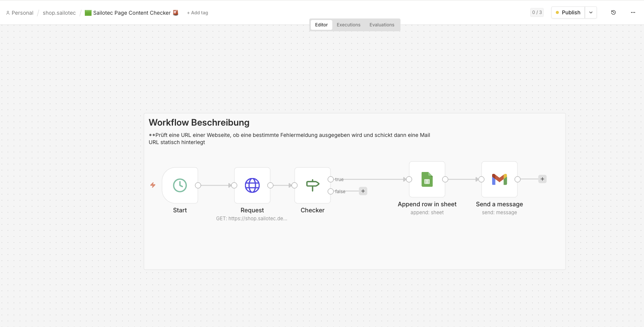Select the Workflow Beschreibung sticky note heading

click(x=199, y=123)
